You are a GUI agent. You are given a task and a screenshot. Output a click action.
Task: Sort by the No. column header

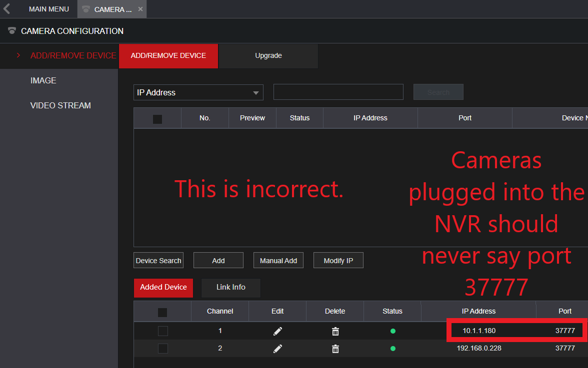205,118
